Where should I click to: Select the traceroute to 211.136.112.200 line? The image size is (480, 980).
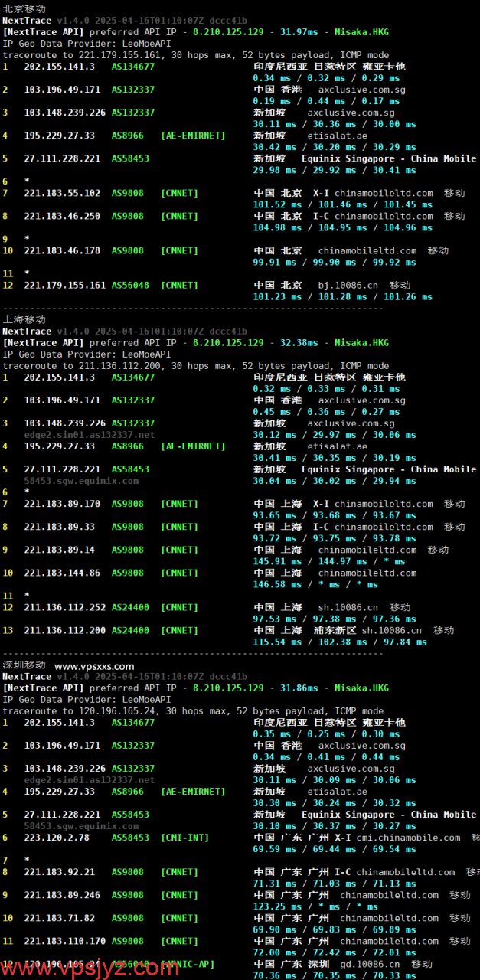pyautogui.click(x=195, y=366)
